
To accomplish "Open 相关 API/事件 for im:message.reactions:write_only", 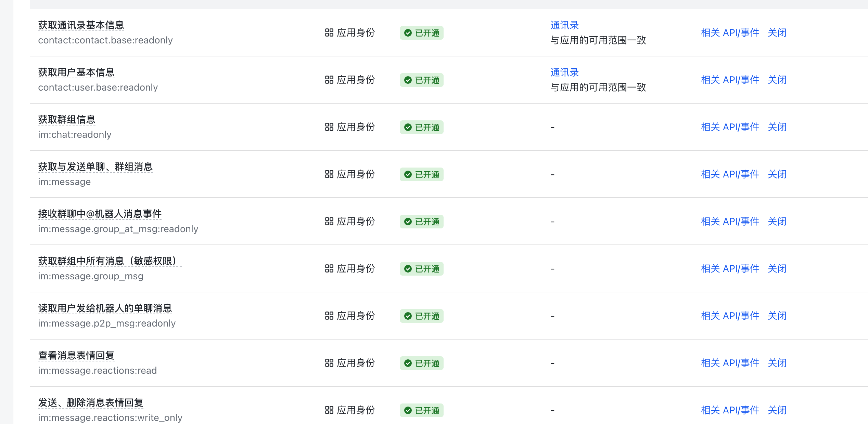I will point(730,410).
